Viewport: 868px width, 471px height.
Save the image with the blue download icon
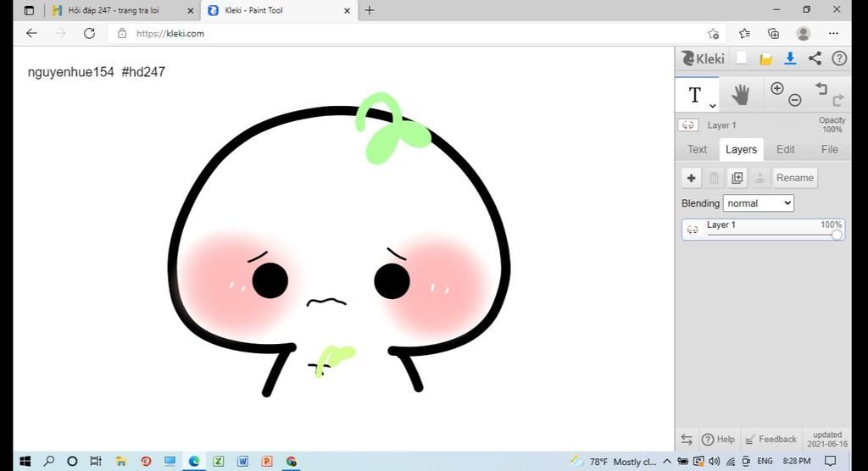(x=790, y=58)
